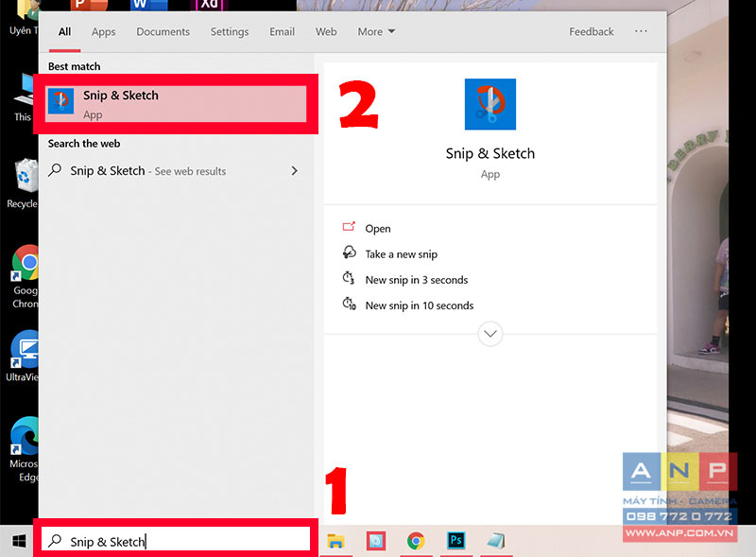Choose New snip in 10 seconds
Screen dimensions: 756x557
tap(420, 305)
